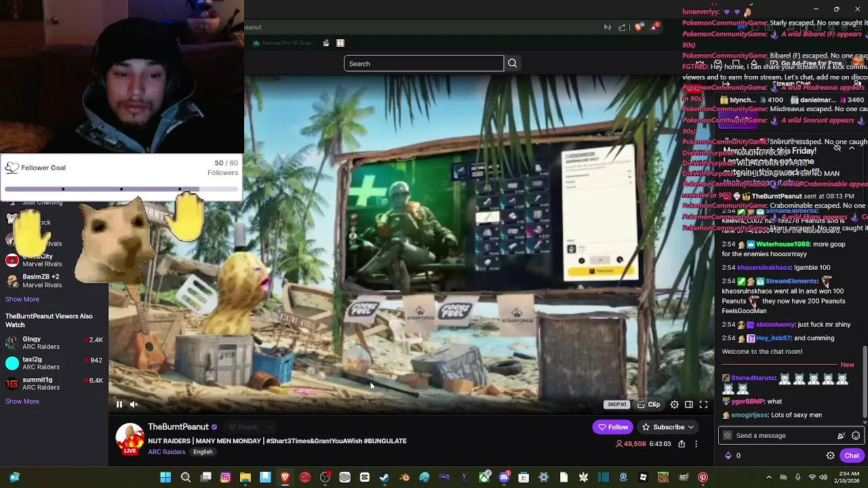Open taxi2g channel in sidebar
This screenshot has height=488, width=868.
(x=54, y=363)
